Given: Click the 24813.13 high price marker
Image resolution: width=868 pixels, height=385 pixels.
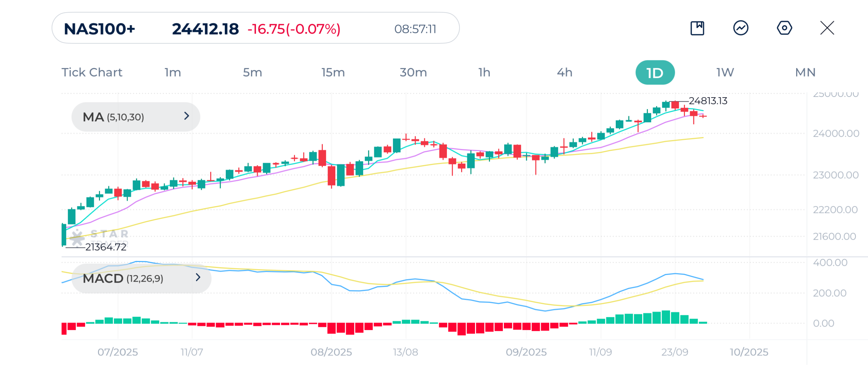Looking at the screenshot, I should 708,101.
